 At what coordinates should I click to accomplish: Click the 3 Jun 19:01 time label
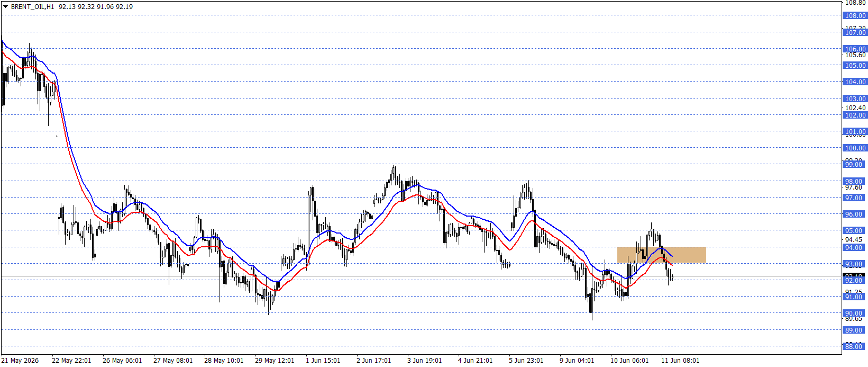pos(424,361)
